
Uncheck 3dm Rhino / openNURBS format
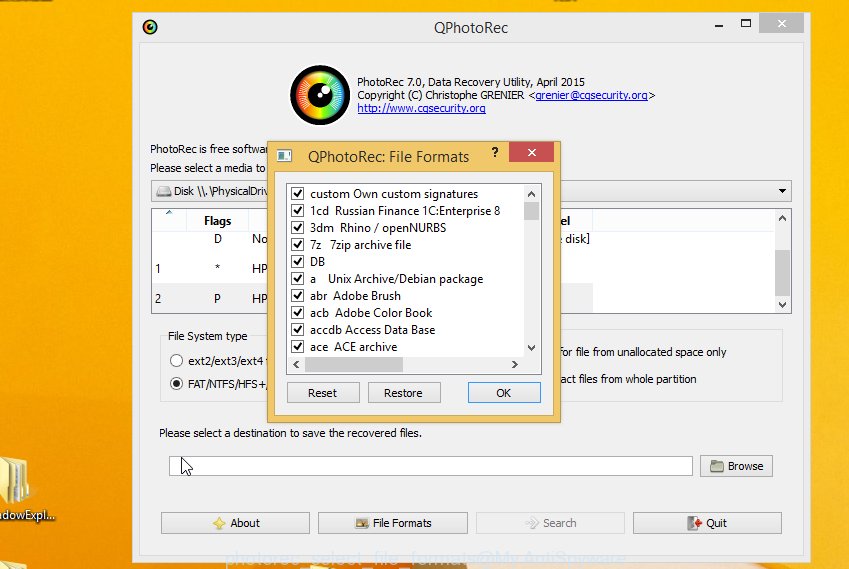tap(297, 227)
